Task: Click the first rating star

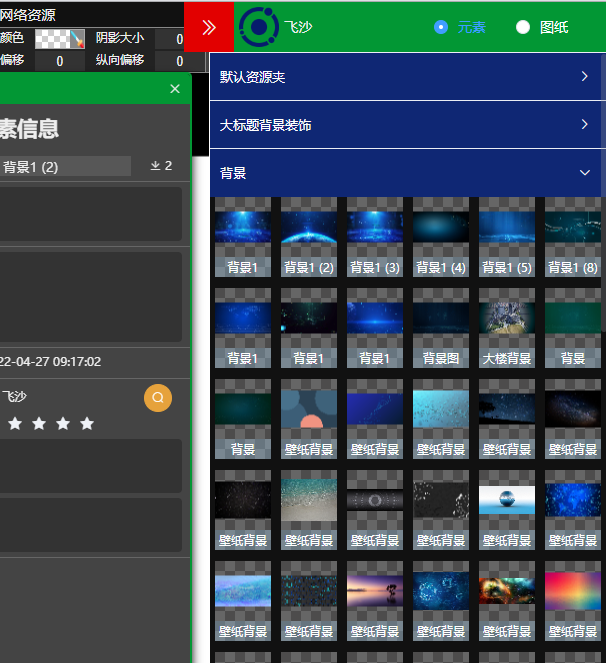Action: point(15,423)
